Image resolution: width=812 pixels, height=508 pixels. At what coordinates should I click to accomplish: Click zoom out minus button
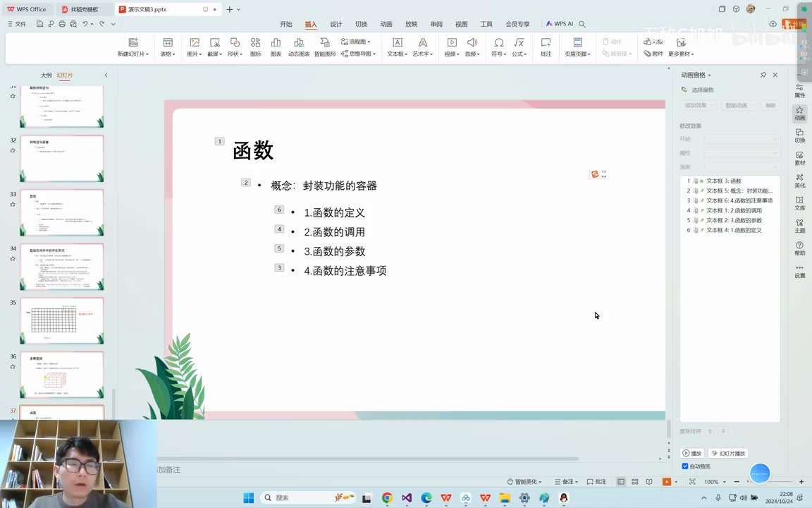pyautogui.click(x=737, y=482)
